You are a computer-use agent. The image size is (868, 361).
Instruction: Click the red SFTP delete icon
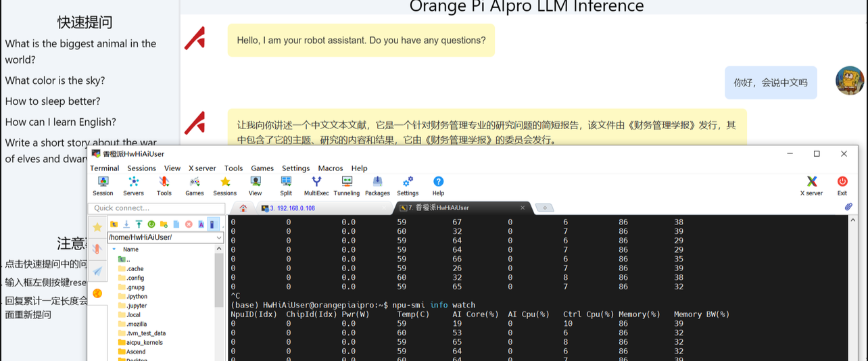(x=189, y=224)
